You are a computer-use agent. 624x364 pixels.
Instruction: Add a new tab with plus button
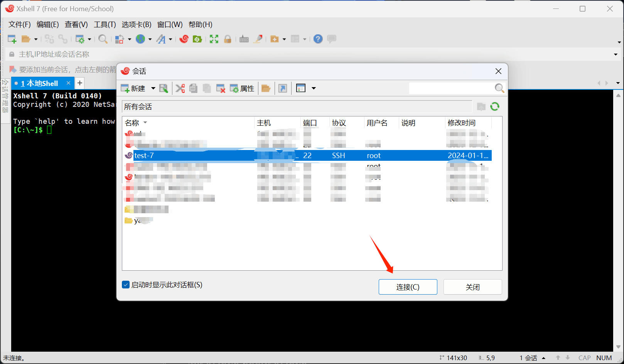pos(80,83)
